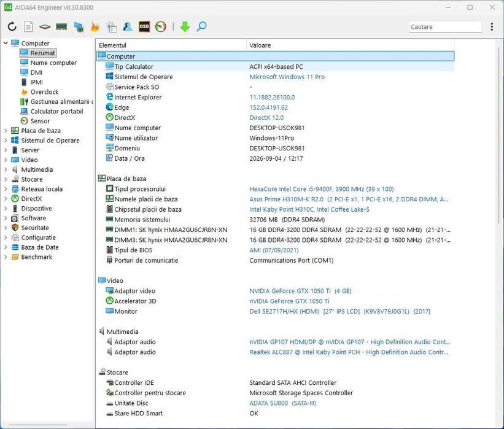
Task: Open the 11.1882.26100.0 version link
Action: pos(272,97)
